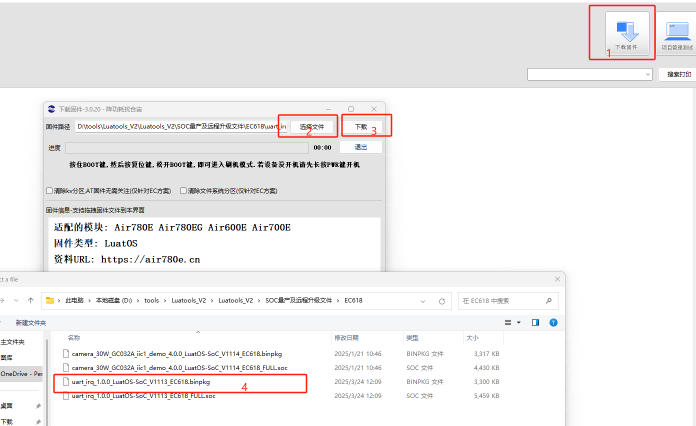Select EC618 in the address breadcrumb
This screenshot has height=426, width=696.
[x=353, y=300]
